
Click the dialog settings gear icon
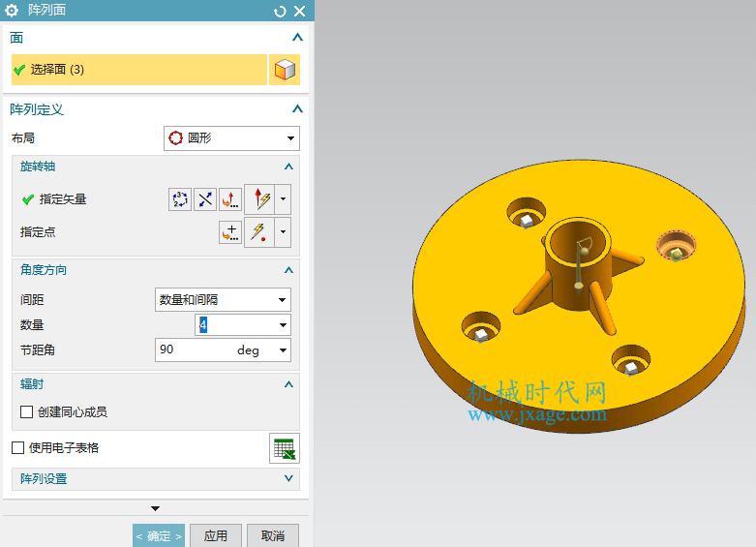point(11,10)
